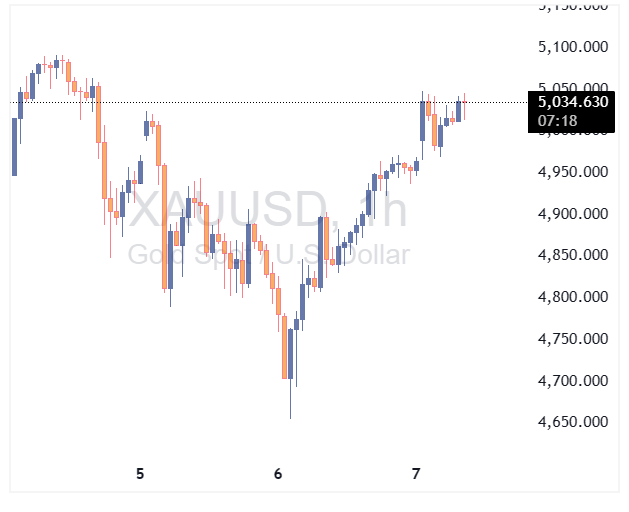Click the 4,850.000 price scale label
The image size is (629, 512).
(x=572, y=255)
